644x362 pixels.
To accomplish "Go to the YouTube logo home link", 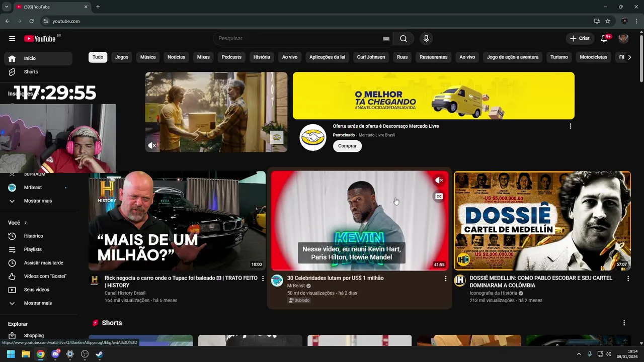I will (40, 39).
